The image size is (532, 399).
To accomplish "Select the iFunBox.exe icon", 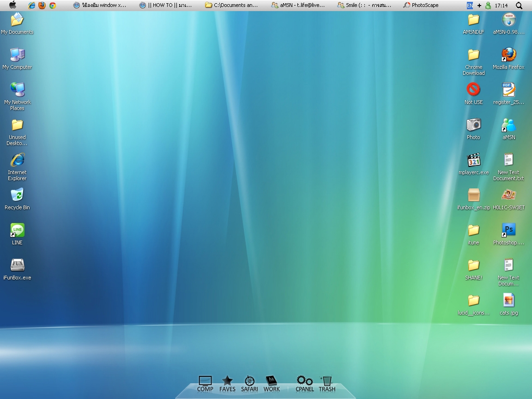I will coord(17,269).
